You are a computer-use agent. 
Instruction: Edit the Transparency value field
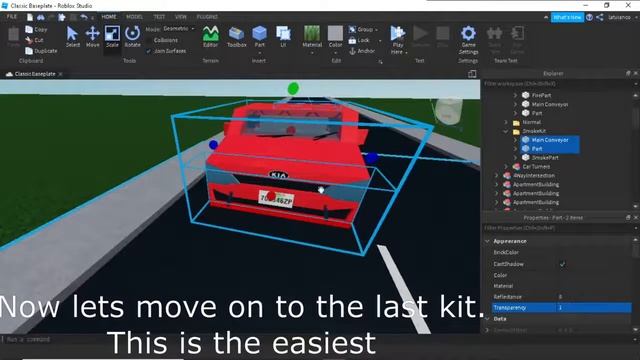point(594,307)
